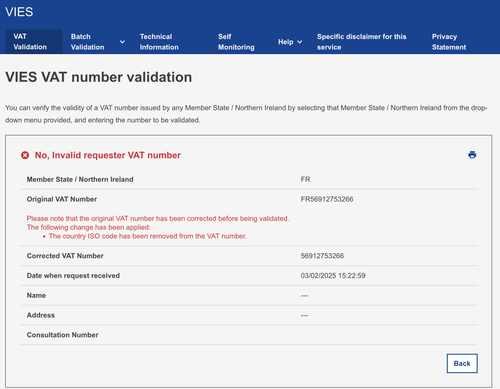This screenshot has width=500, height=389.
Task: Open the Batch Validation menu
Action: (88, 42)
